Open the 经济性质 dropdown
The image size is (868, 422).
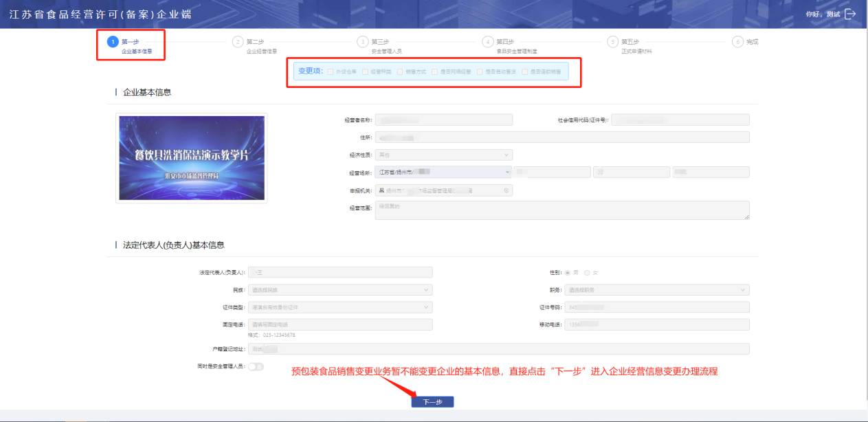443,155
